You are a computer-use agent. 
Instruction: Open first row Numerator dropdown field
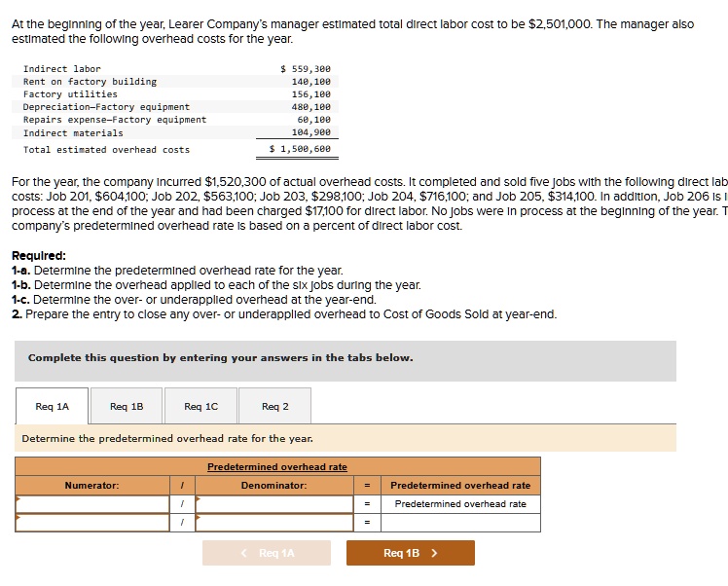click(x=92, y=504)
